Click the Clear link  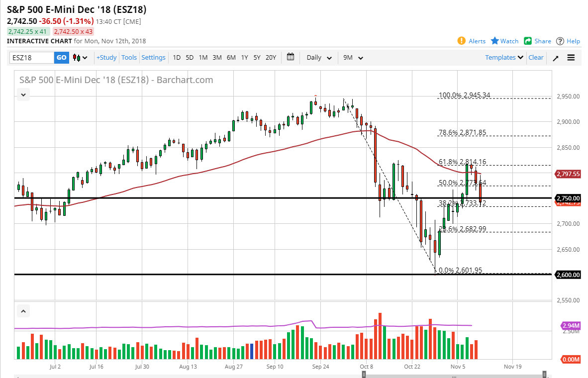tap(536, 57)
